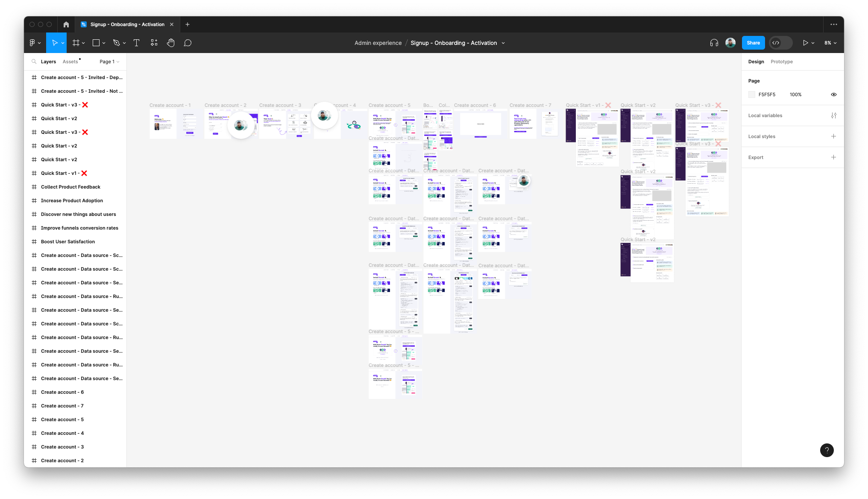Toggle Dev Mode switch
This screenshot has height=499, width=868.
780,43
